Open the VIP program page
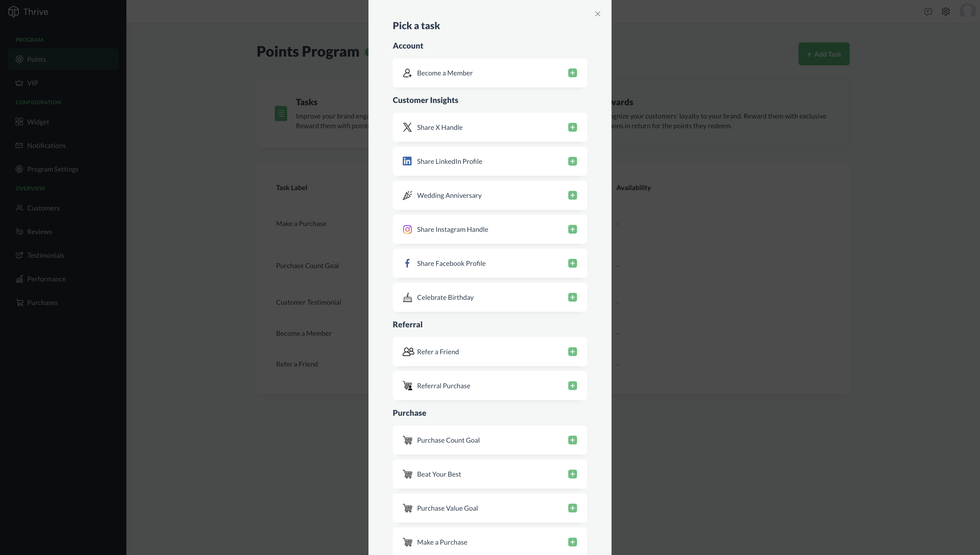This screenshot has width=980, height=555. tap(32, 83)
